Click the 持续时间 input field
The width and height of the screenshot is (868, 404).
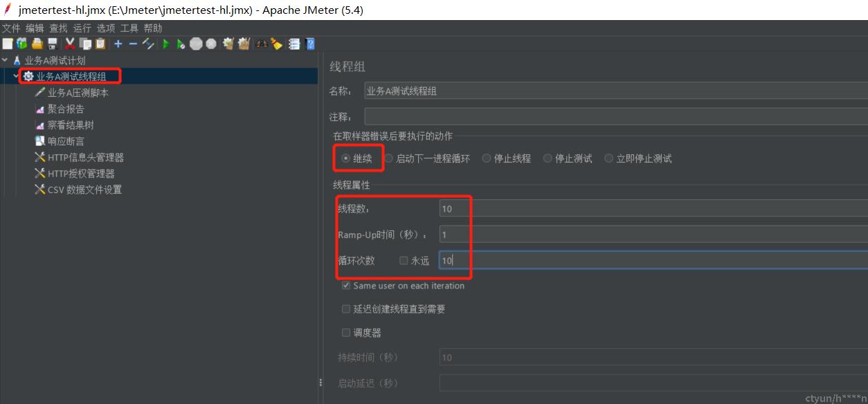tap(653, 358)
